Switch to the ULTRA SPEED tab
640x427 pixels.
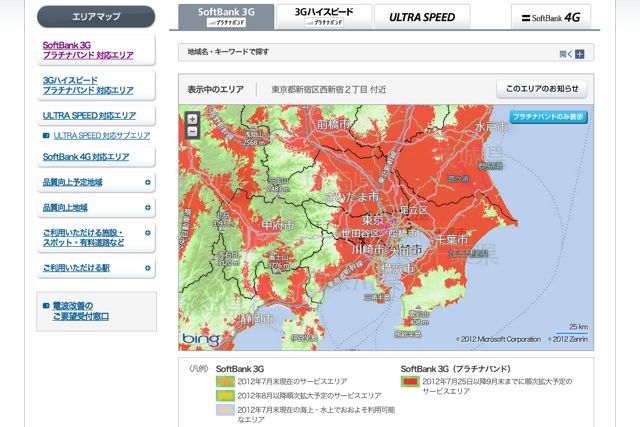point(422,17)
